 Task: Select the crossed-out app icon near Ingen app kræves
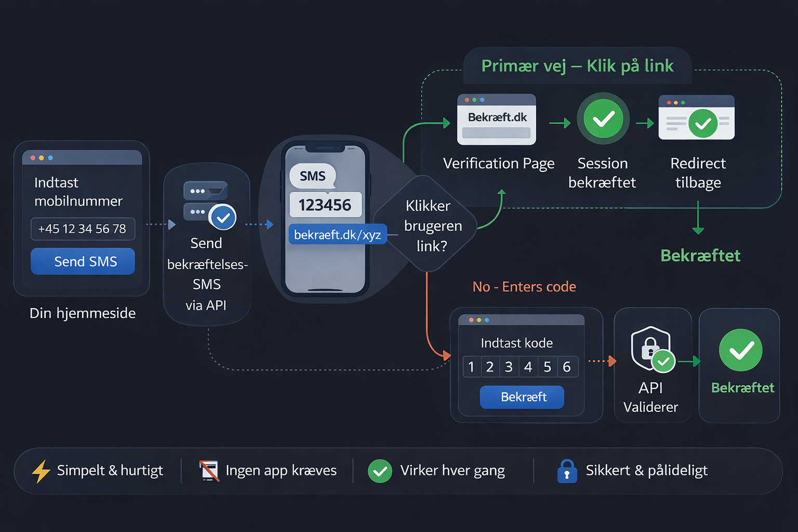[x=207, y=470]
